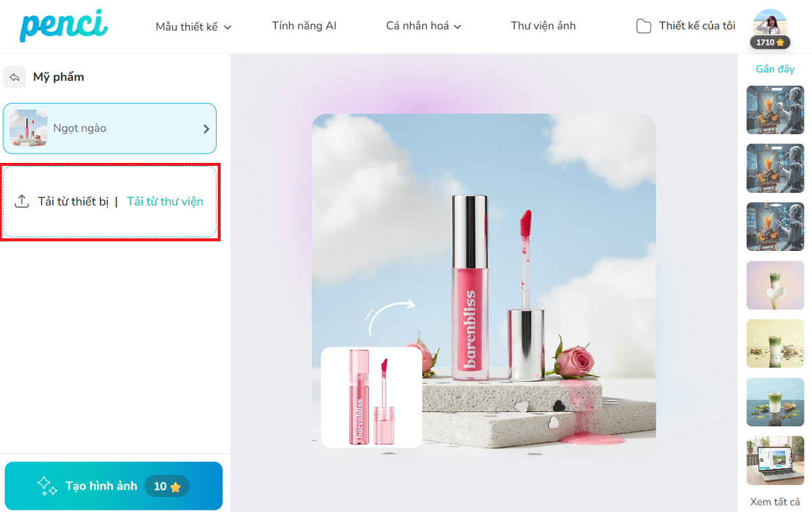This screenshot has width=812, height=512.
Task: Open the Tính năng AI menu
Action: (304, 26)
